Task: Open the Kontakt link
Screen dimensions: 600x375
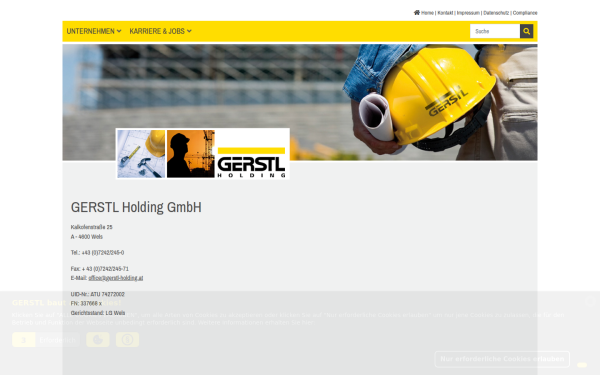Action: tap(445, 13)
